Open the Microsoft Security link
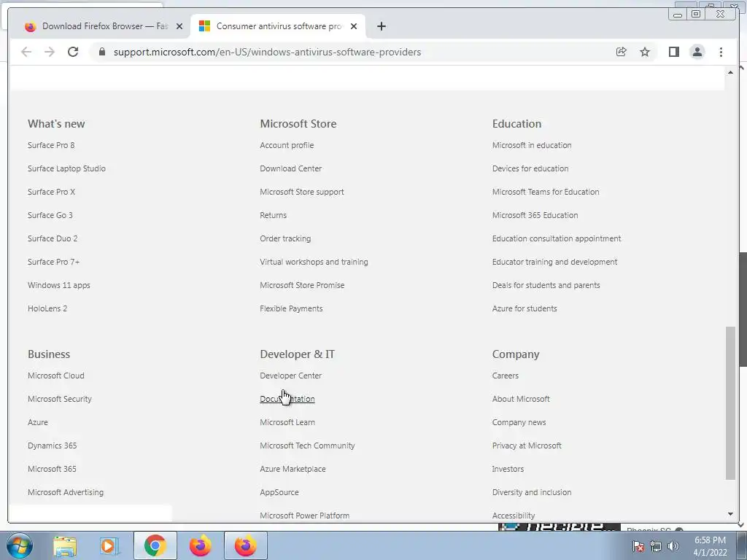This screenshot has width=747, height=560. click(60, 399)
